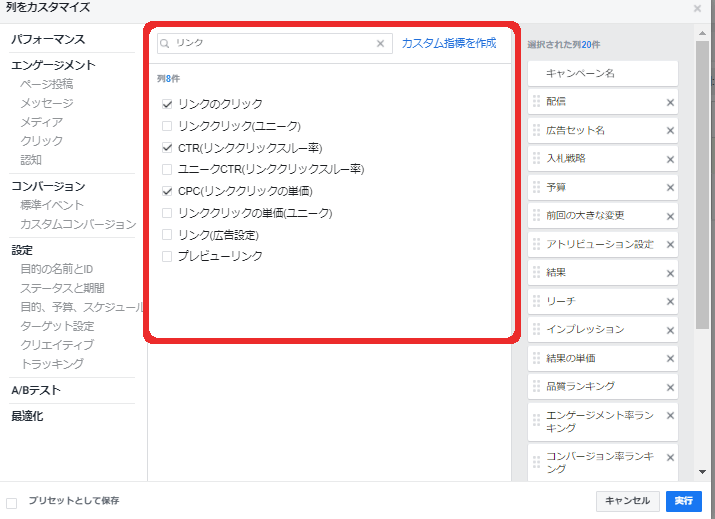Grab the drag handle of 結果
Viewport: 715px width, 519px height.
536,272
